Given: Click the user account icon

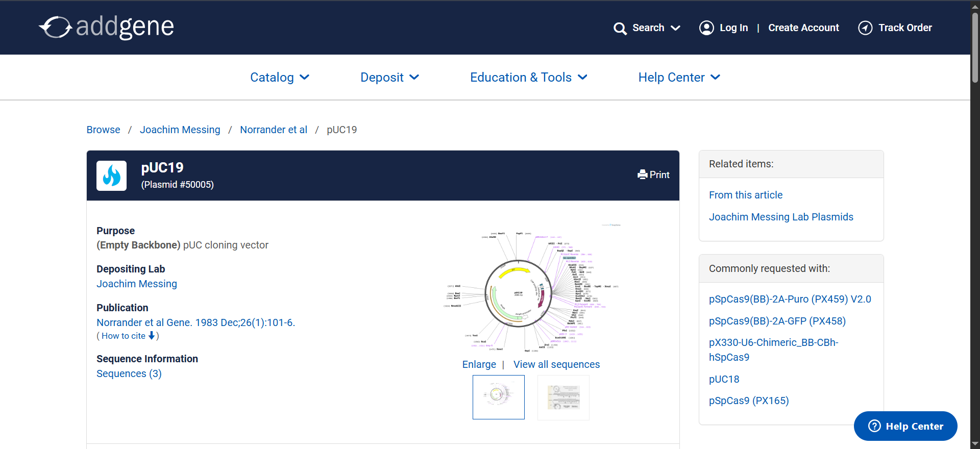Looking at the screenshot, I should (706, 28).
